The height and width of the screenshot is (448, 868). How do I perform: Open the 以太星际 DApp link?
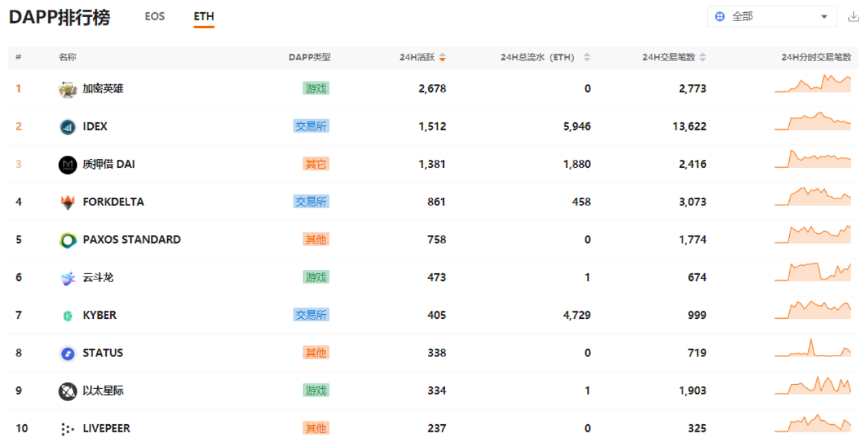103,391
